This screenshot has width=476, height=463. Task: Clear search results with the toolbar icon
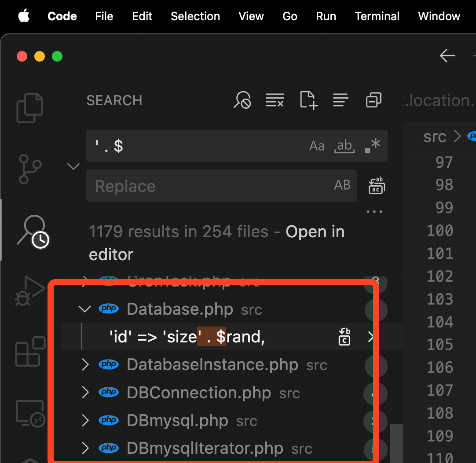(x=275, y=100)
